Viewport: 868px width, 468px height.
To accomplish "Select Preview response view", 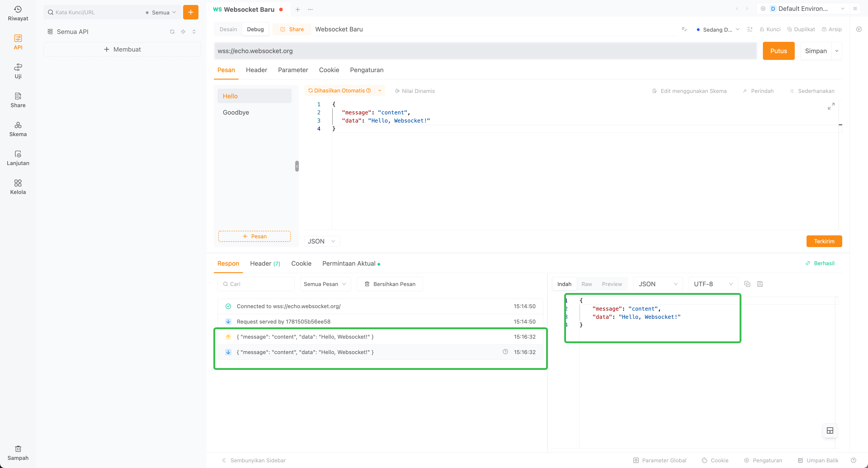I will coord(612,284).
